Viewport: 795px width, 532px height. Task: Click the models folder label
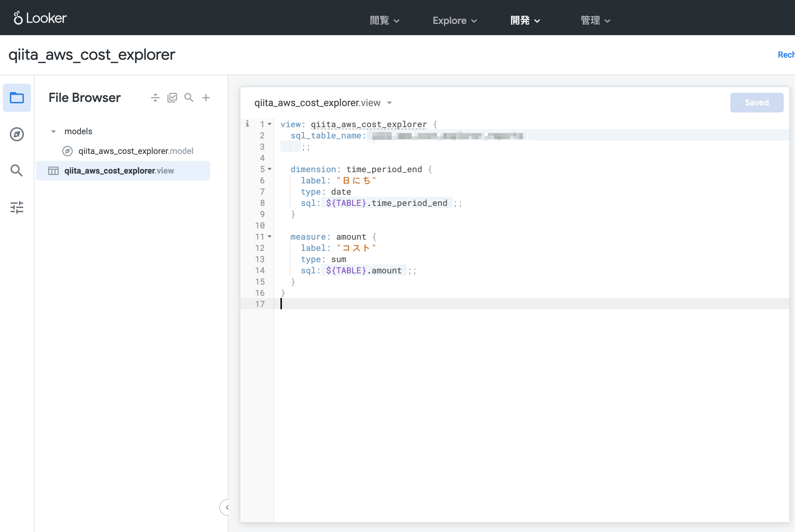[x=78, y=131]
